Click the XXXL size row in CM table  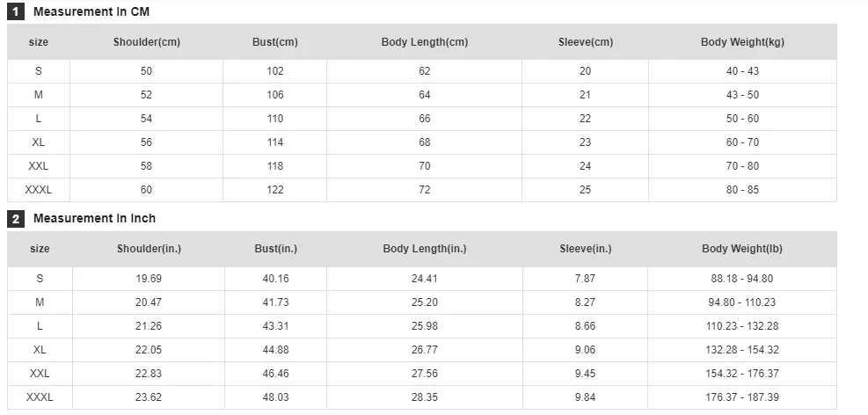tap(39, 190)
